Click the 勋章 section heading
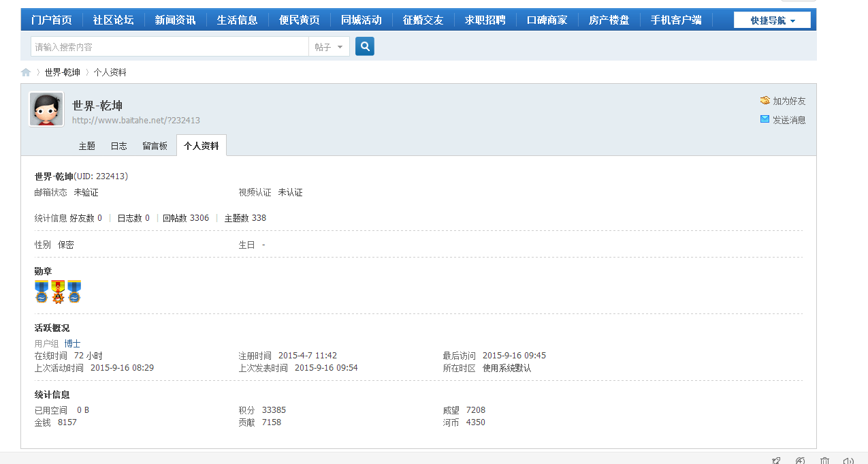The height and width of the screenshot is (464, 868). (x=43, y=271)
